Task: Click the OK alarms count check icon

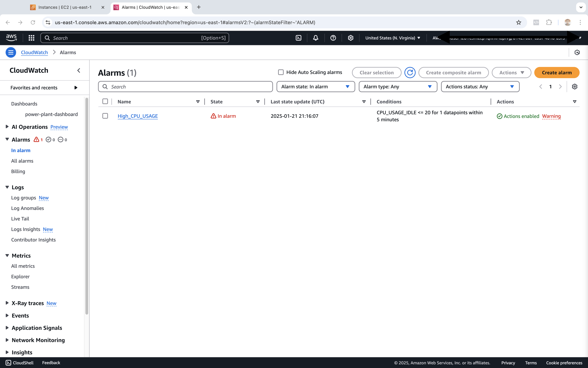Action: 48,139
